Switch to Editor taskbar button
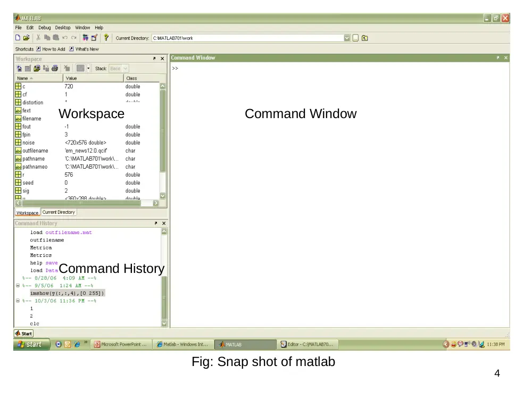 click(x=307, y=345)
